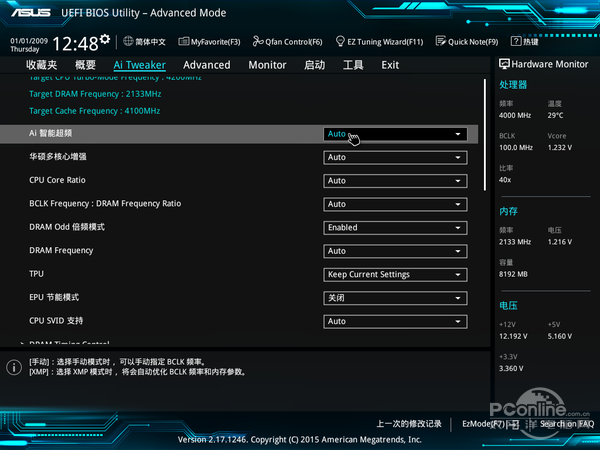Open Quick Note(F9)
This screenshot has width=600, height=450.
[467, 41]
